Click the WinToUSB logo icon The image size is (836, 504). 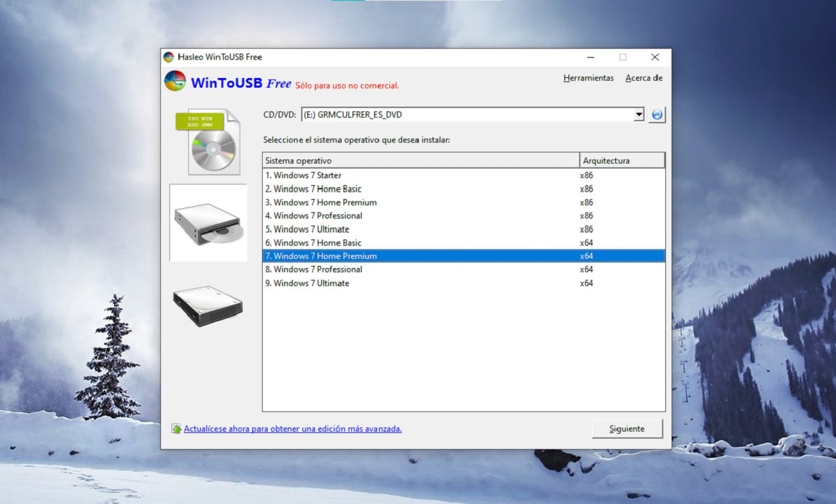tap(175, 82)
